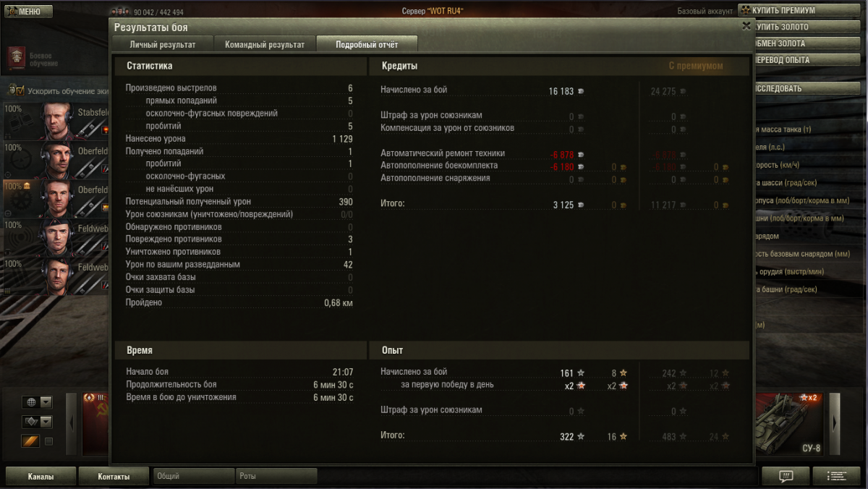This screenshot has height=489, width=868.
Task: Open the Каналы button
Action: click(x=41, y=476)
